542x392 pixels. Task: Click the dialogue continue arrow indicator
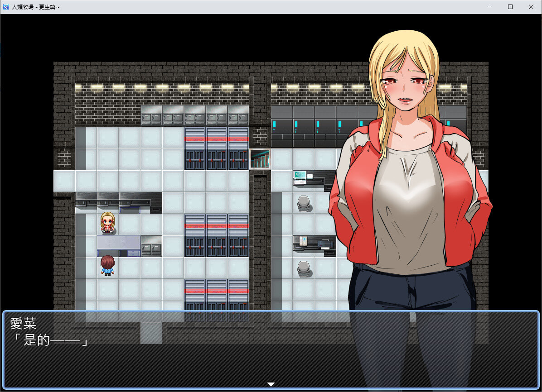(271, 384)
